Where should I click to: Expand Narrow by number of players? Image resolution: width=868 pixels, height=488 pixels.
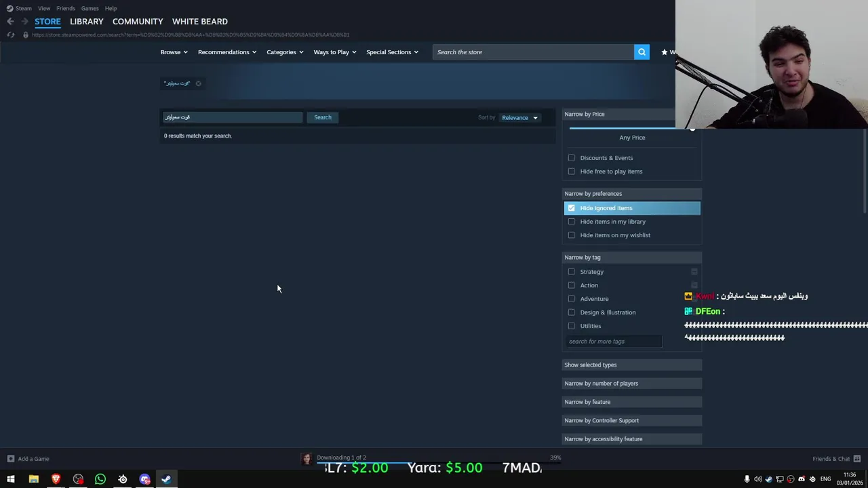click(632, 384)
